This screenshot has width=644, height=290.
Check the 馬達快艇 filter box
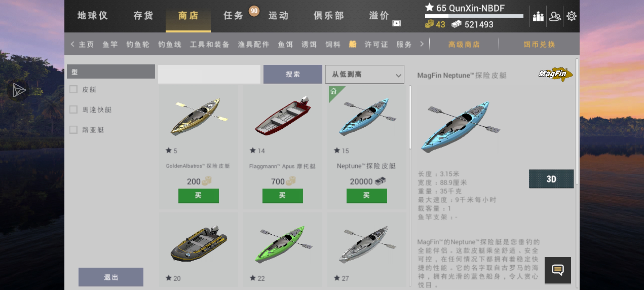(x=73, y=110)
